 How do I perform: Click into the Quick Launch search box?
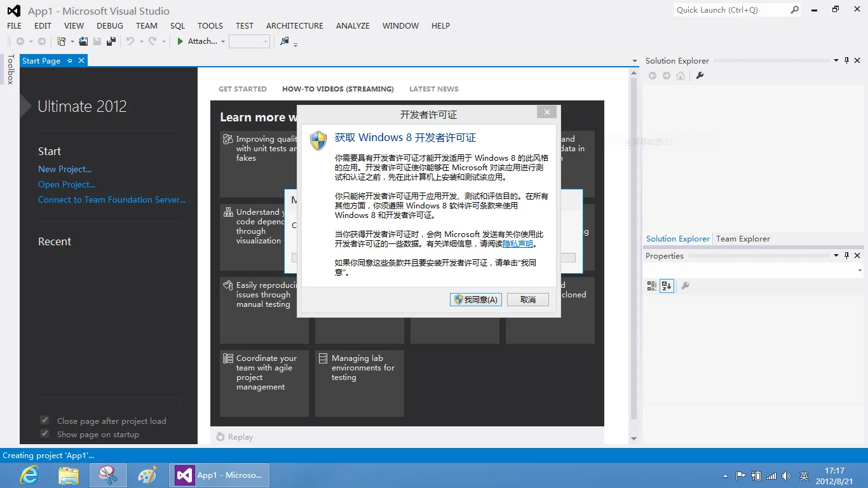pyautogui.click(x=731, y=10)
